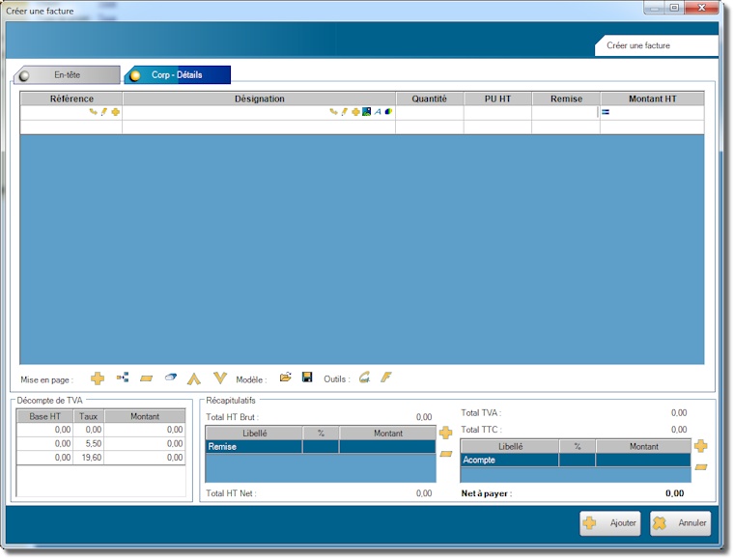The image size is (734, 560).
Task: Click the first Outils icon with green arrow
Action: 364,378
